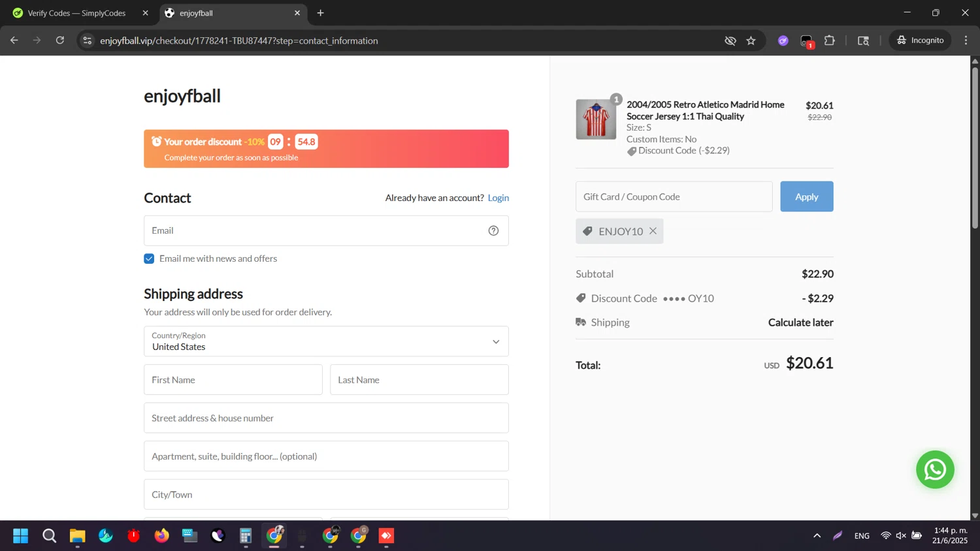The width and height of the screenshot is (980, 551).
Task: Reload the checkout page
Action: click(60, 40)
